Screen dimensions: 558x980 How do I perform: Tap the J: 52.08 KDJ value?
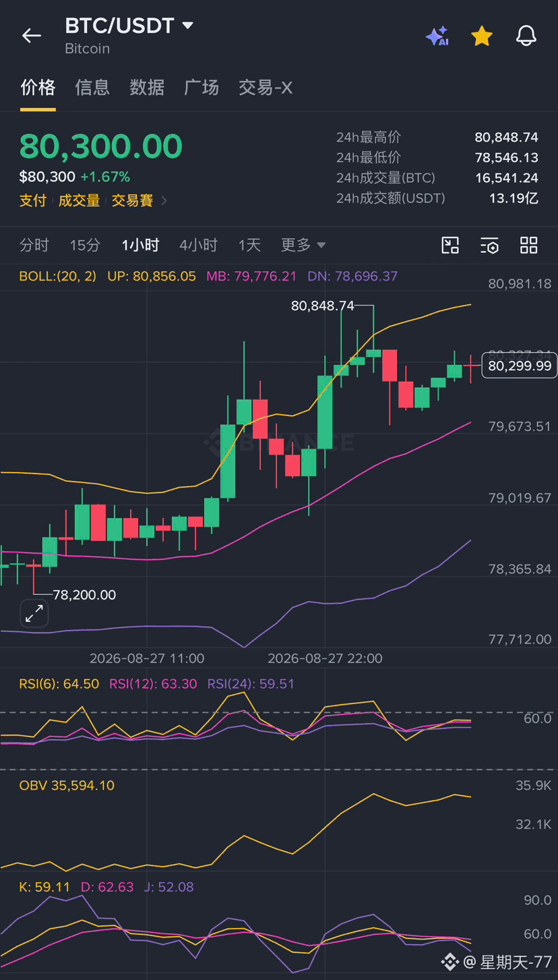[x=168, y=887]
